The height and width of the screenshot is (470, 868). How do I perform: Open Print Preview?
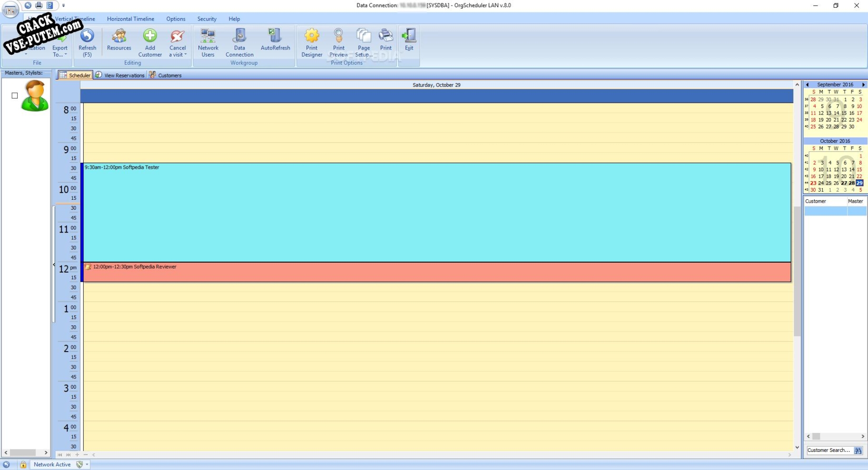coord(338,42)
